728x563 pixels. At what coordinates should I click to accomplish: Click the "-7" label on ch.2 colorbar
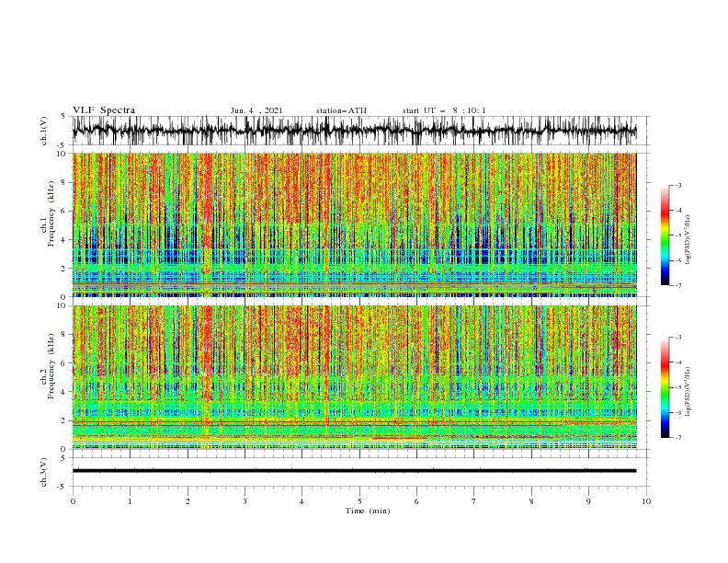tap(678, 437)
